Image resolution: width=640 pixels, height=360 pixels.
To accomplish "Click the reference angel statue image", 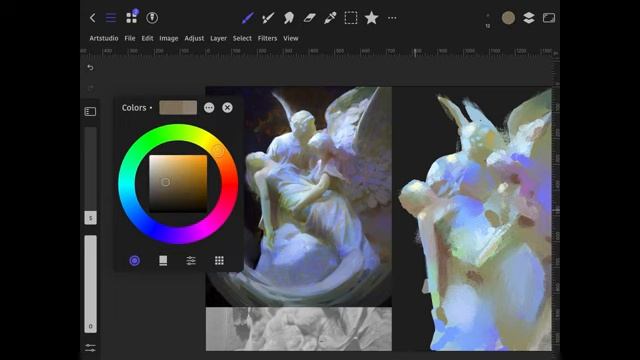I will tap(298, 196).
